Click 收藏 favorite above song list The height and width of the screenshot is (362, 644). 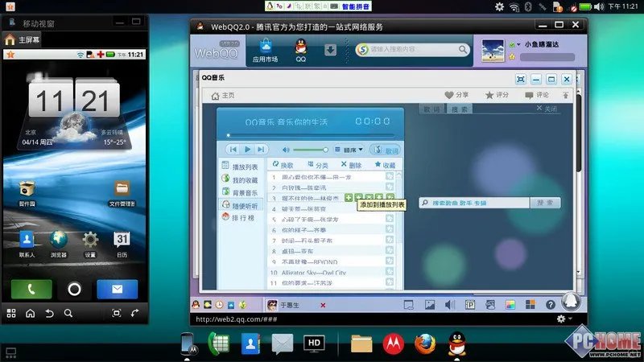tap(385, 165)
